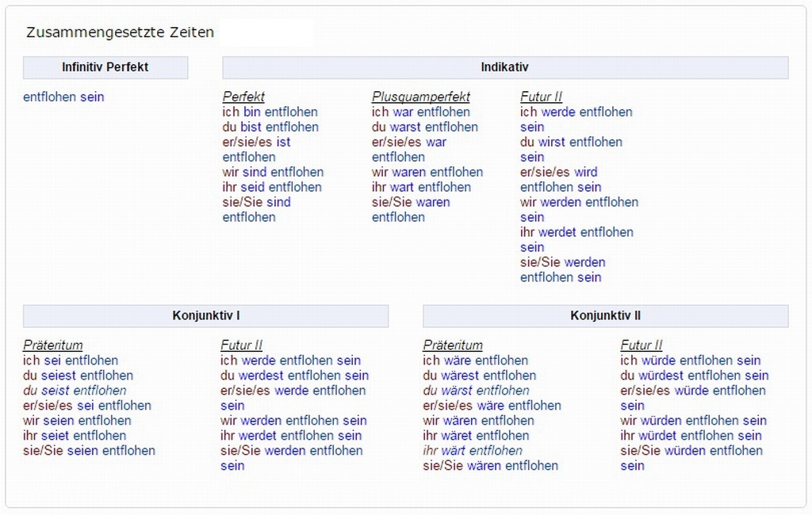Click the form "du warst entflohen"
Screen dimensions: 812x515
pyautogui.click(x=424, y=127)
